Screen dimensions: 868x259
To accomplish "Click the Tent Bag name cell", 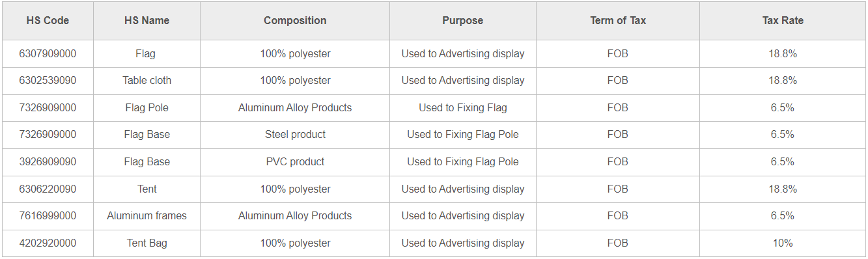I will pyautogui.click(x=147, y=243).
